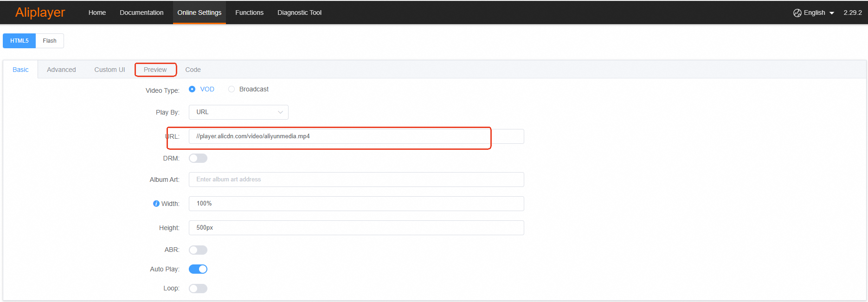Switch to the Code tab
The image size is (868, 302).
(x=193, y=70)
